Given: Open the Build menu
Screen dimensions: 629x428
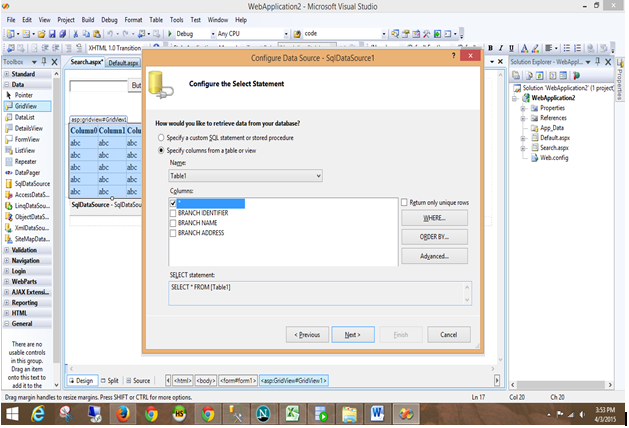Looking at the screenshot, I should tap(88, 20).
